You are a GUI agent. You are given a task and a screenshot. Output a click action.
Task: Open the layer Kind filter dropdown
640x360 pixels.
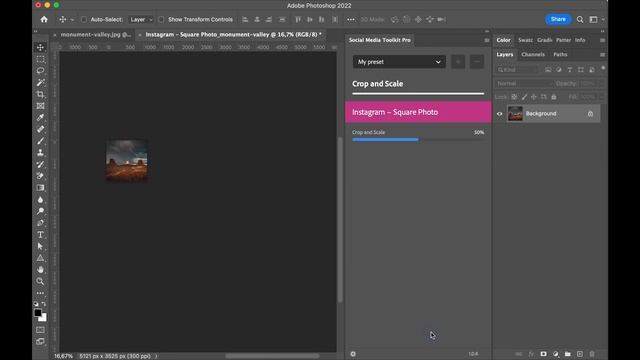tap(518, 70)
